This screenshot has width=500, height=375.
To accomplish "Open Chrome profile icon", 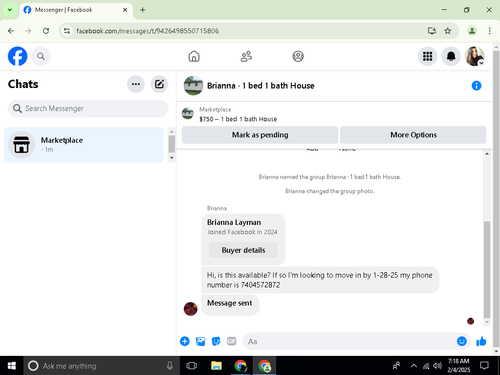I will (x=472, y=31).
